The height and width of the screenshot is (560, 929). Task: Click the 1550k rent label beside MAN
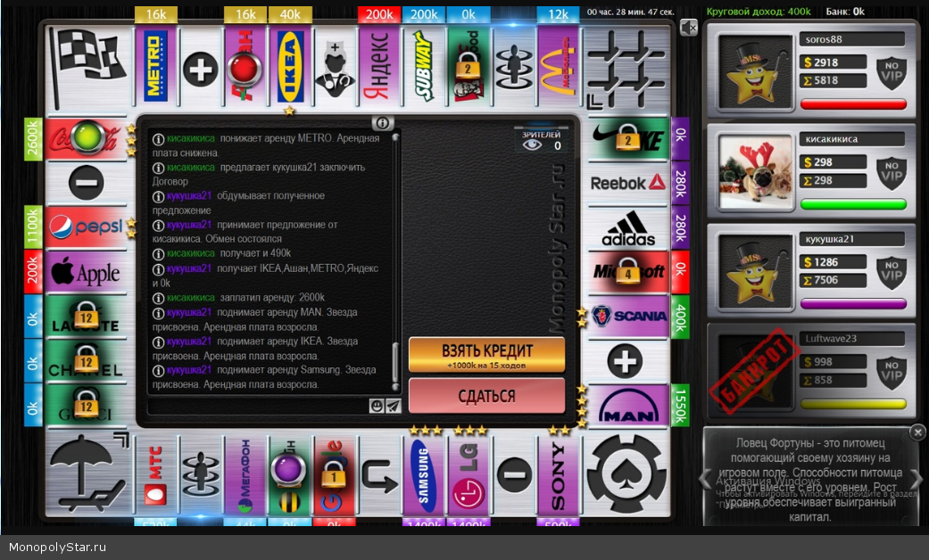(681, 406)
